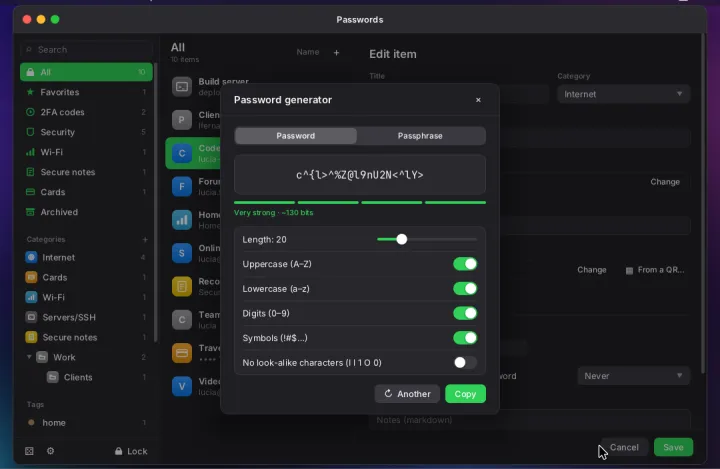Viewport: 720px width, 469px height.
Task: Disable Symbols (!#$...) switch
Action: click(465, 338)
